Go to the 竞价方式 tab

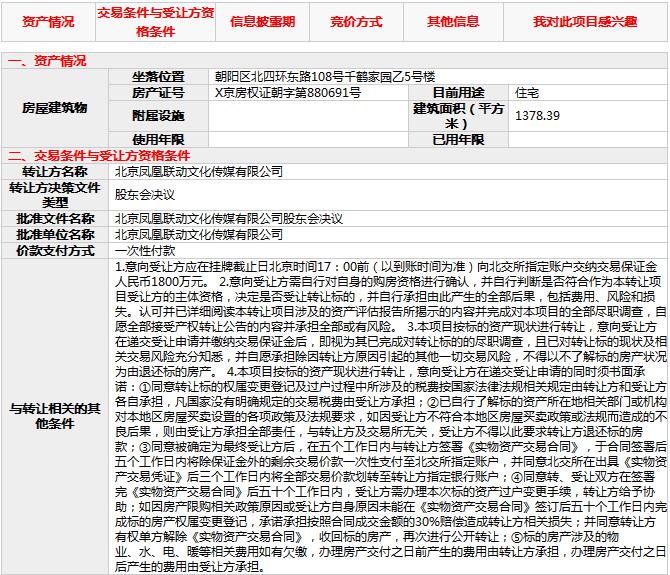[x=356, y=21]
